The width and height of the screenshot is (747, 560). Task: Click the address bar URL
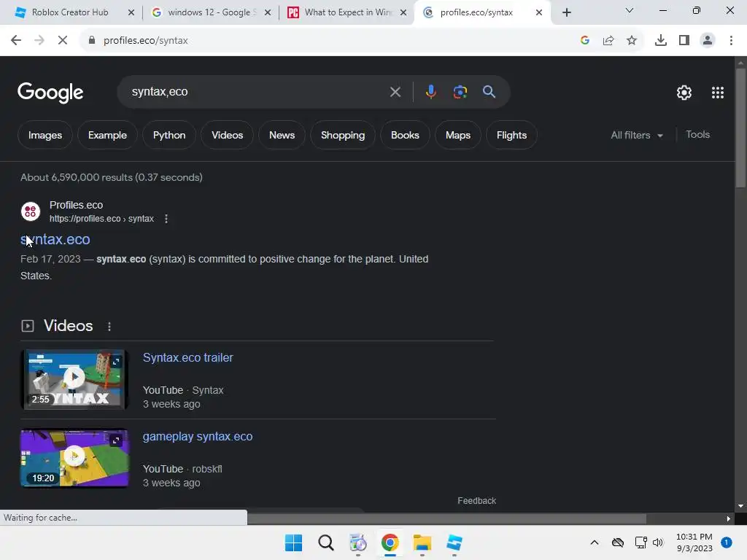click(146, 41)
